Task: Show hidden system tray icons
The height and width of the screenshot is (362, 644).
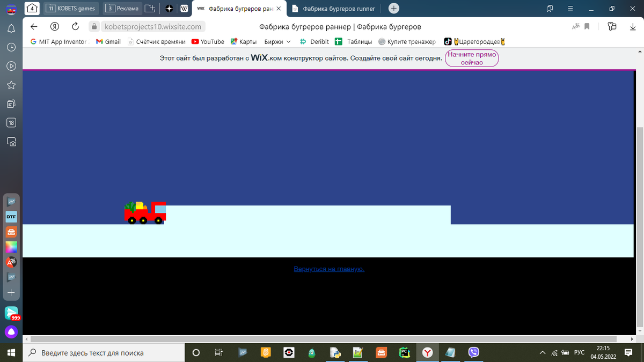Action: 542,352
